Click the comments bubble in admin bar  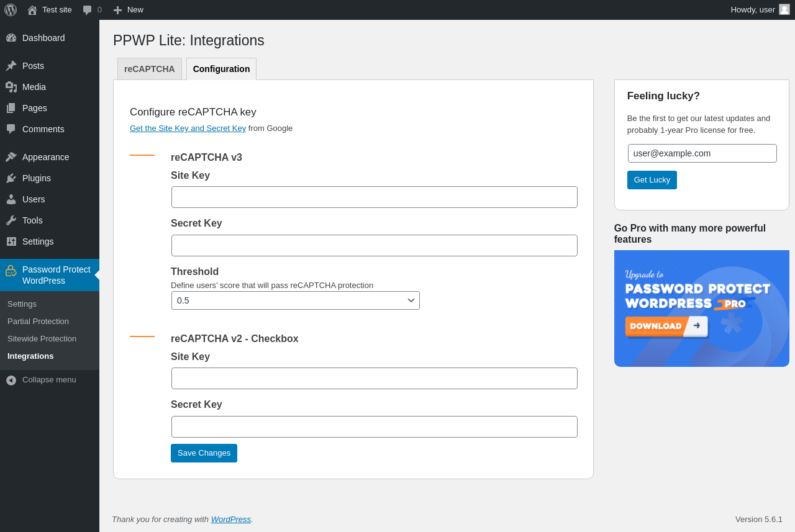click(88, 10)
